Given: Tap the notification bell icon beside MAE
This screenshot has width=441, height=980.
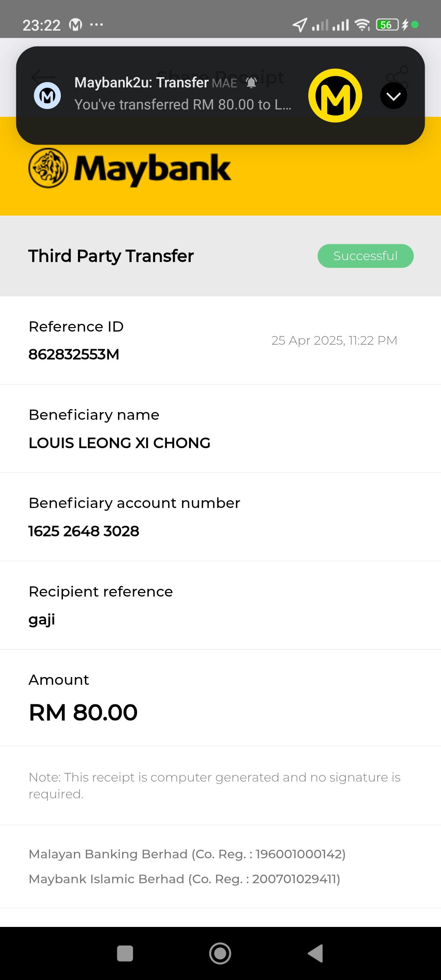Looking at the screenshot, I should 252,83.
